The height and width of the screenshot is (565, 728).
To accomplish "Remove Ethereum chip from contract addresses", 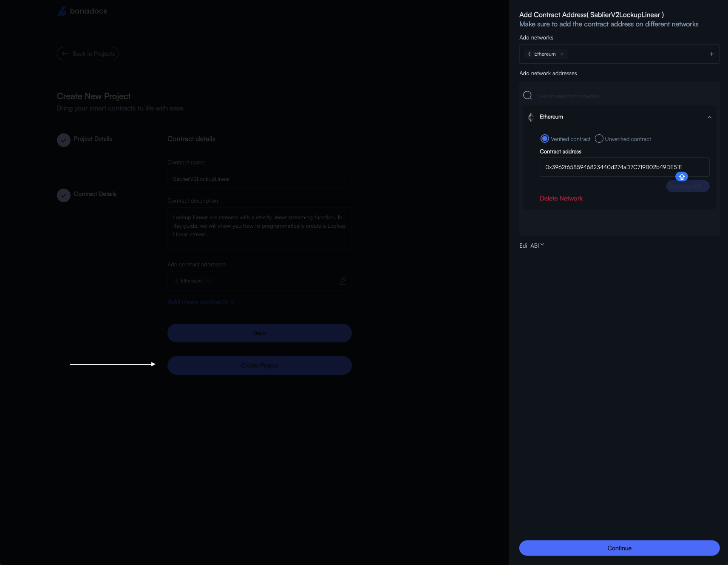I will (x=207, y=281).
